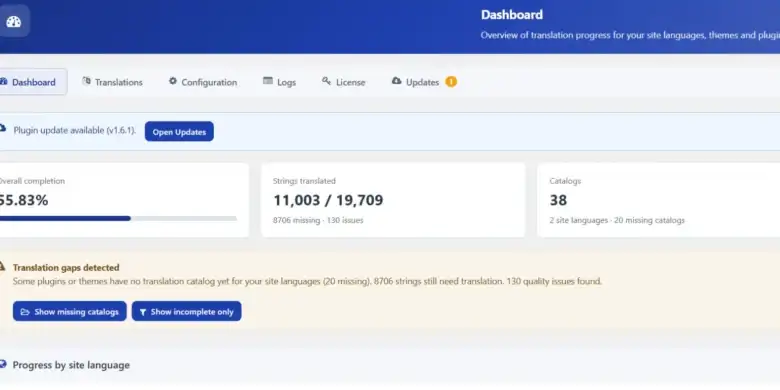Click the orange Updates notification badge

pos(451,82)
